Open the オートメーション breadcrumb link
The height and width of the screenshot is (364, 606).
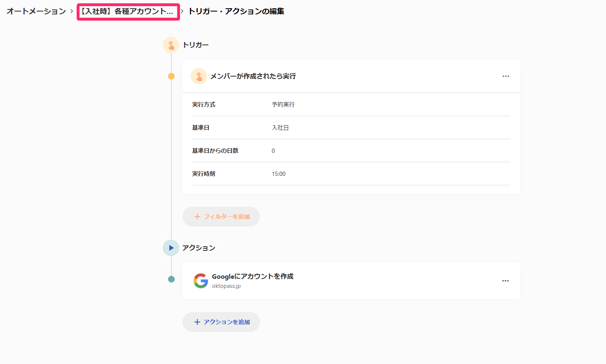(x=36, y=11)
